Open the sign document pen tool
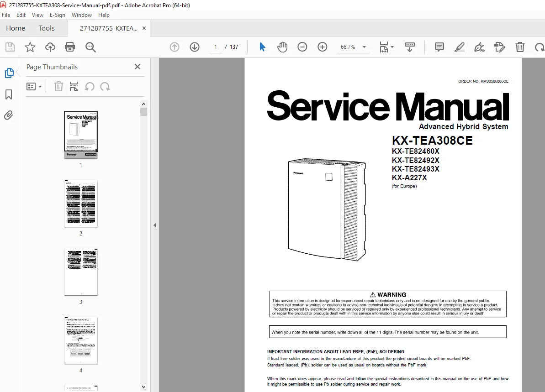The image size is (545, 392). point(480,47)
